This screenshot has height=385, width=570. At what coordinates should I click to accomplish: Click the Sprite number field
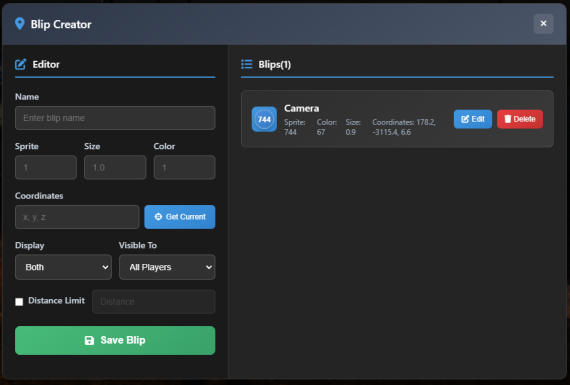click(46, 167)
